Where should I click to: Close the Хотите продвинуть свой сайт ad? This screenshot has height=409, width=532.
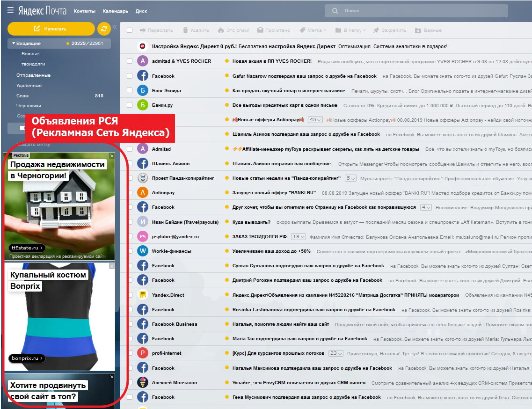coord(112,377)
